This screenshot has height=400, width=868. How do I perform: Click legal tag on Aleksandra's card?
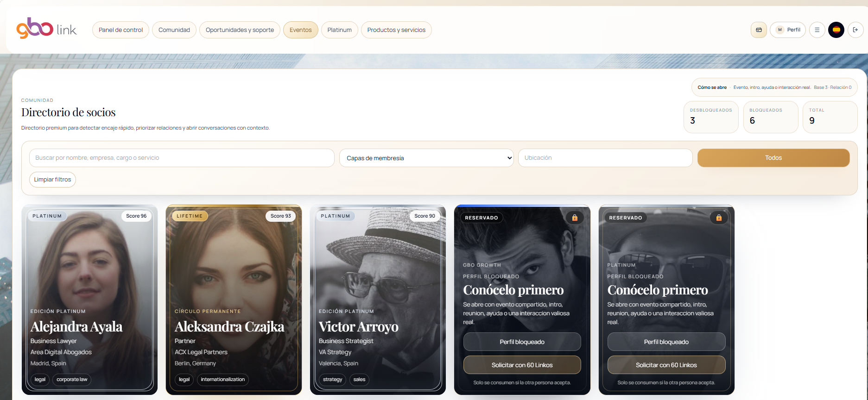tap(184, 380)
